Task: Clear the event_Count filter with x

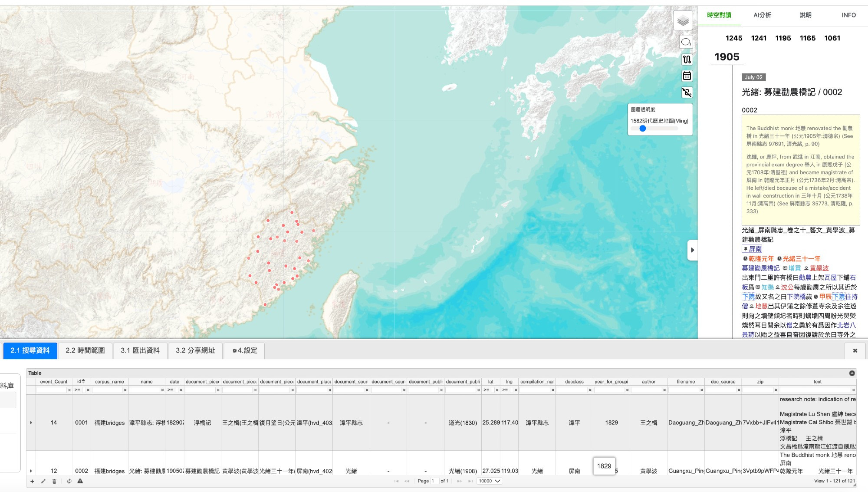Action: point(69,390)
